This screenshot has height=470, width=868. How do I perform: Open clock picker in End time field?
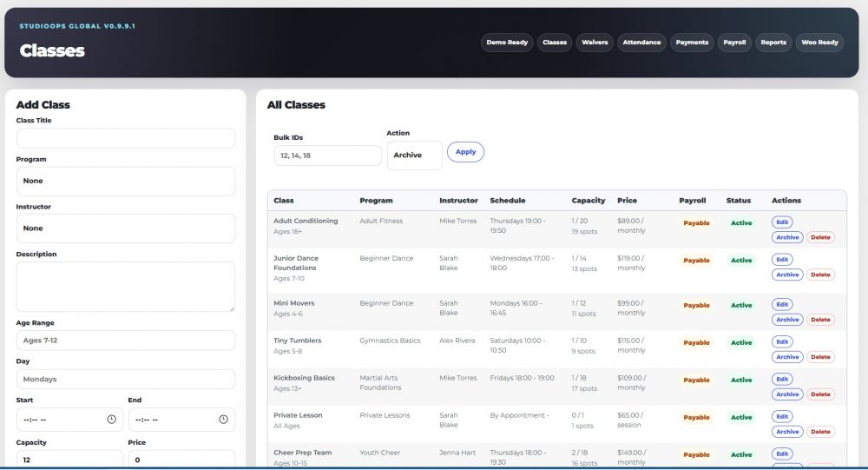(x=223, y=420)
